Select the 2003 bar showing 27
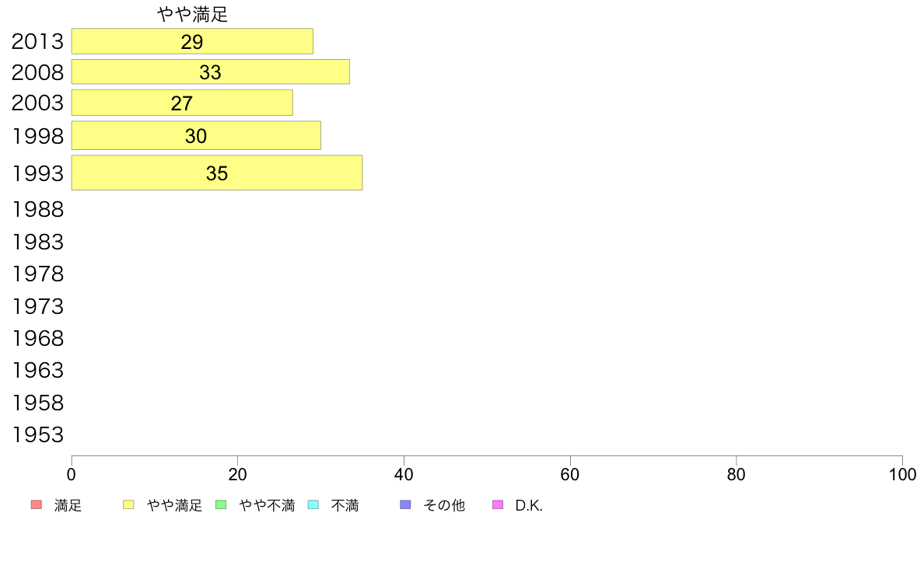This screenshot has width=924, height=572. tap(182, 103)
